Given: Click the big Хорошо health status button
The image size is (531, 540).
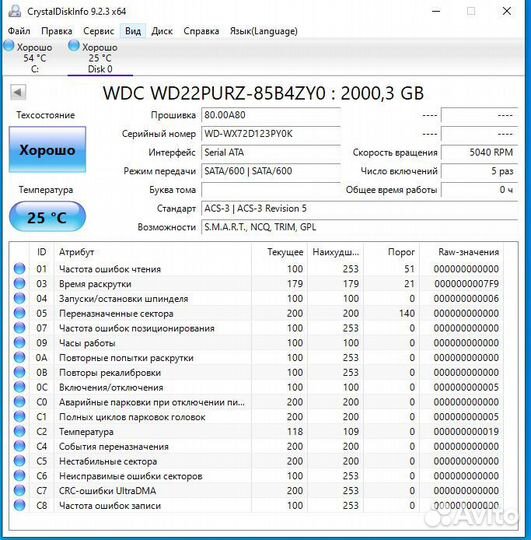Looking at the screenshot, I should click(x=47, y=149).
